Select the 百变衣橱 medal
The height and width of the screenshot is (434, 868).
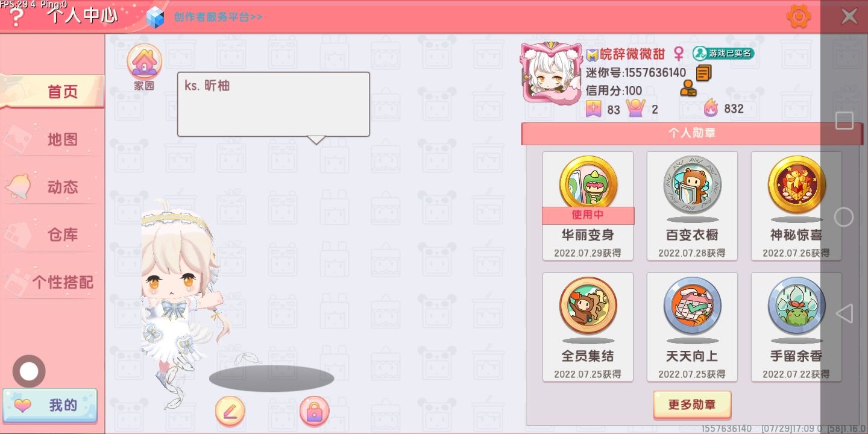(692, 206)
